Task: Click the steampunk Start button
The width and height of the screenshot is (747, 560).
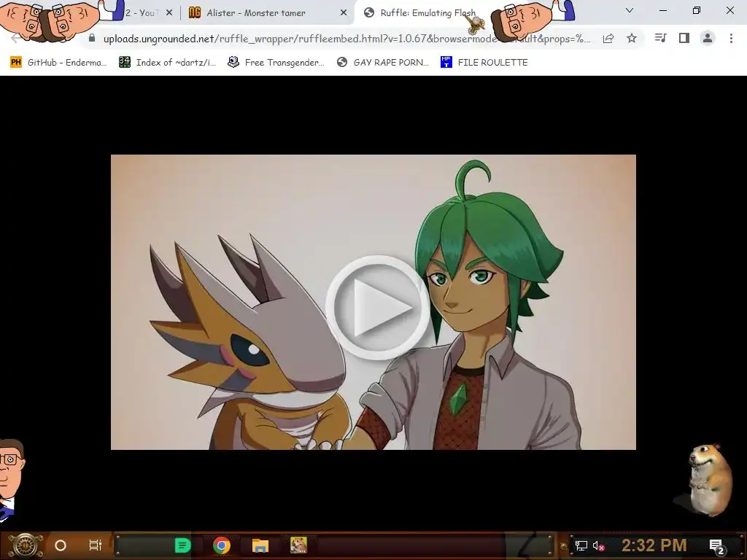Action: tap(26, 545)
